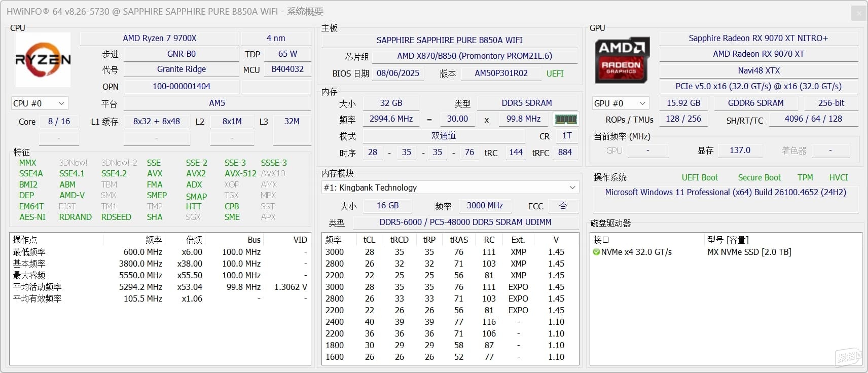Click the green UEFI label beside BIOS version

coord(555,73)
